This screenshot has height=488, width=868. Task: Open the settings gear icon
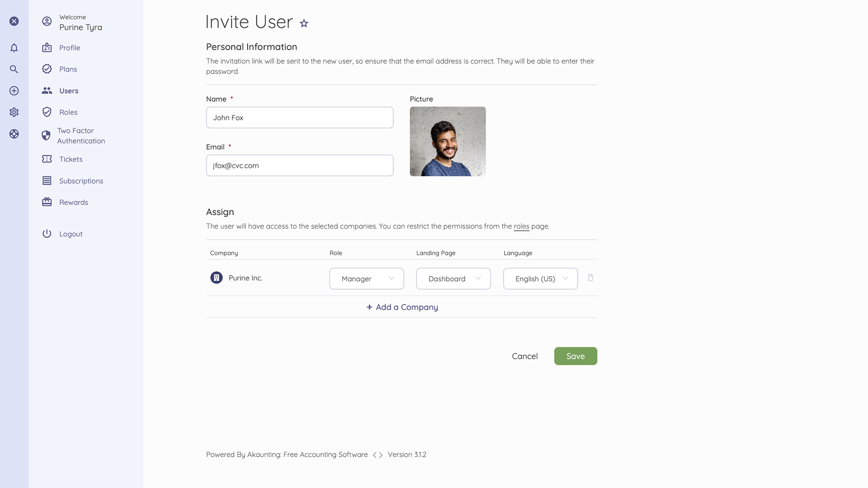pos(14,112)
